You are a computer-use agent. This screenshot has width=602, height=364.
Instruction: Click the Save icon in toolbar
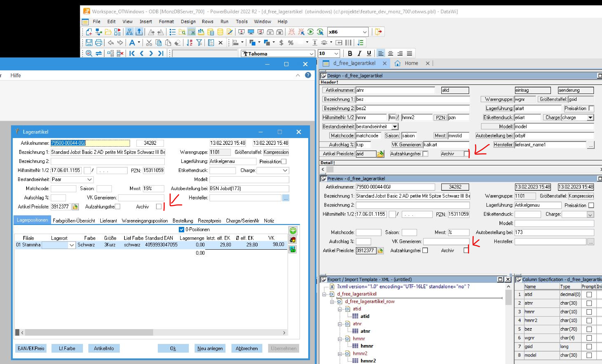coord(89,43)
